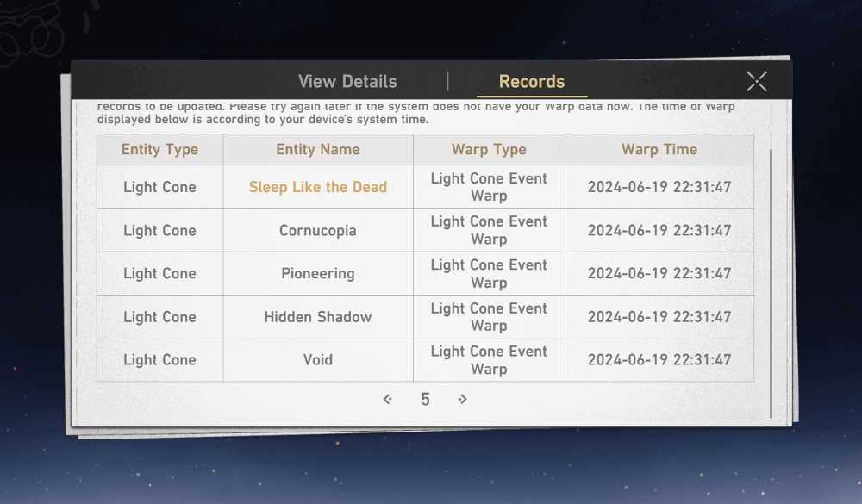Click the warp time of Sleep Like the Dead
This screenshot has width=862, height=504.
coord(659,187)
